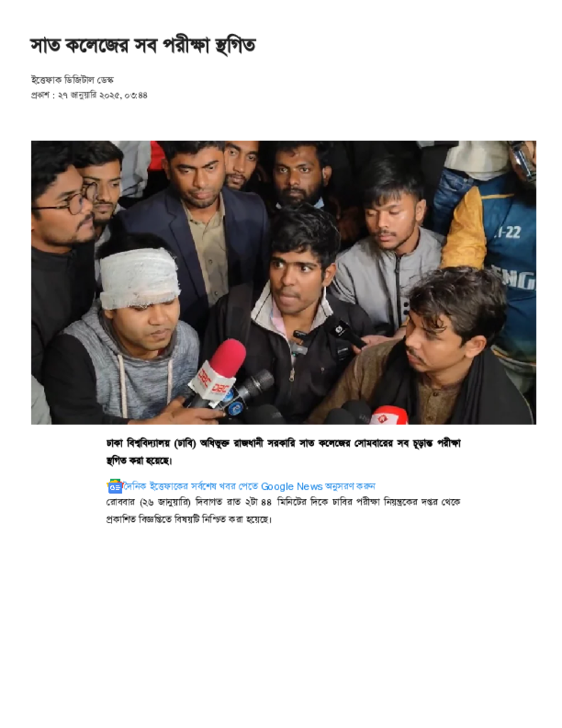Click the man in the navy blazer

(200, 232)
